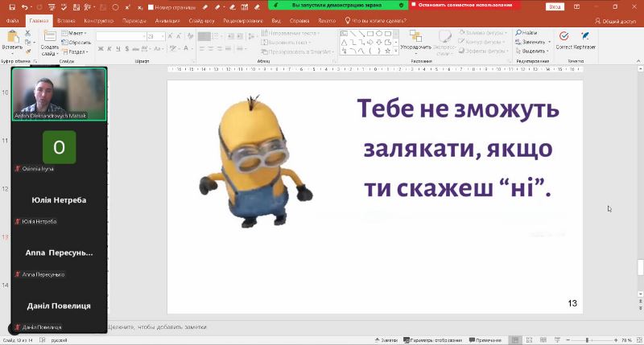Open the font name combo box
This screenshot has width=644, height=345.
pyautogui.click(x=122, y=36)
